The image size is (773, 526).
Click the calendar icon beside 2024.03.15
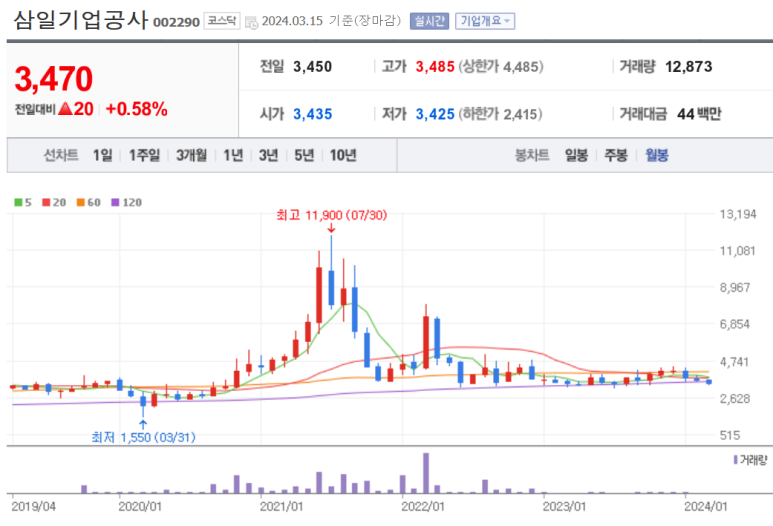click(x=251, y=23)
